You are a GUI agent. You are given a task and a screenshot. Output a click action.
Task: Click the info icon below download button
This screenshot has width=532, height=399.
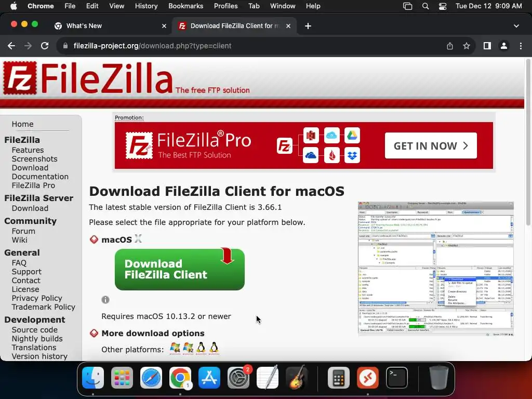(105, 300)
